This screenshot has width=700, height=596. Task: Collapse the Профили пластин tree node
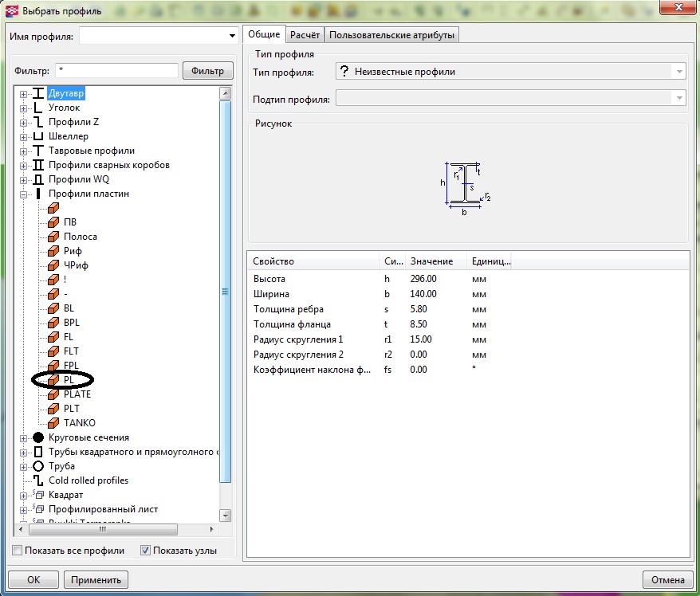[x=23, y=194]
